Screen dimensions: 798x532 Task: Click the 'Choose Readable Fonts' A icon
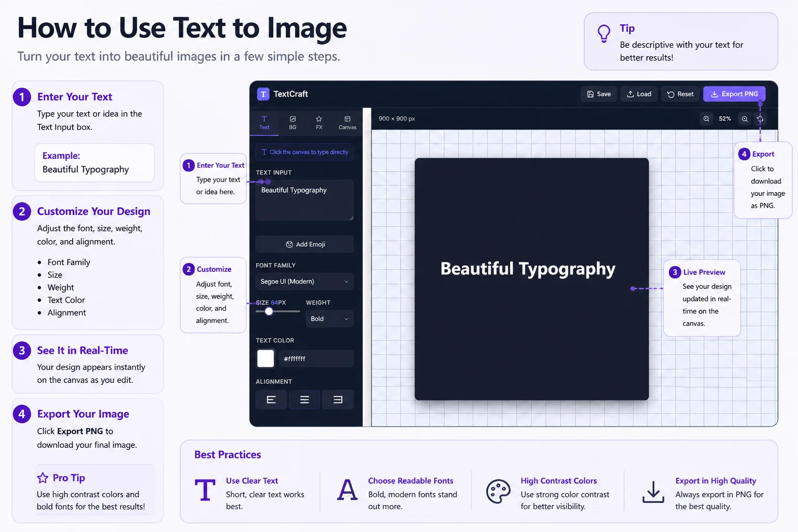click(x=348, y=490)
